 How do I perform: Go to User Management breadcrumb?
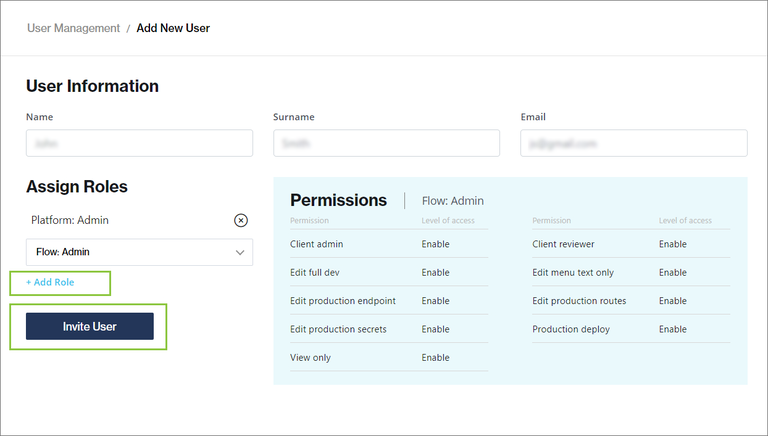point(73,28)
